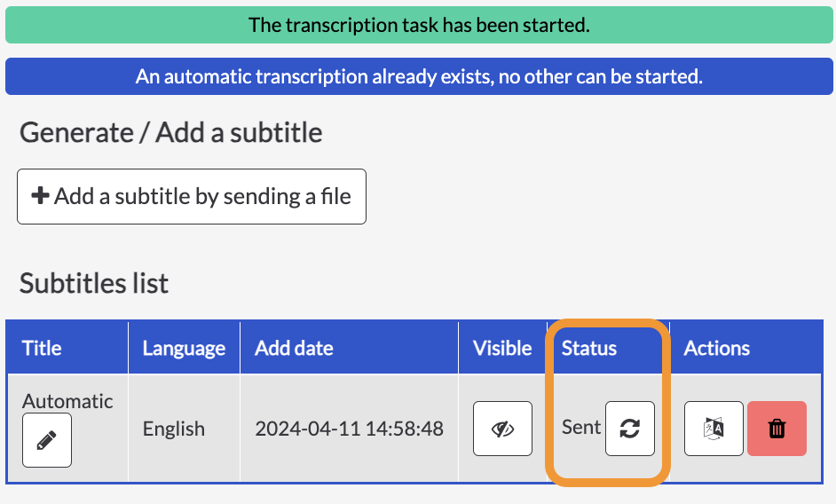The height and width of the screenshot is (504, 836).
Task: Click the Actions column header
Action: point(716,348)
